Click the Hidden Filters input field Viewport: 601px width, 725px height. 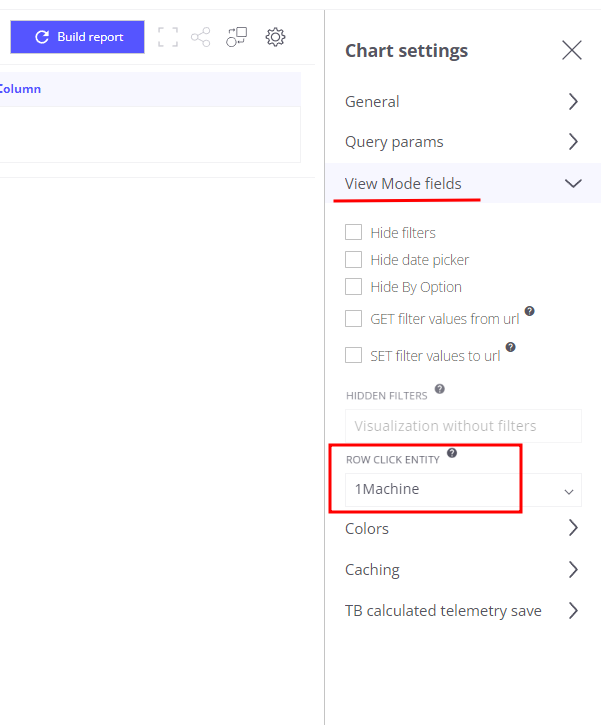[463, 425]
